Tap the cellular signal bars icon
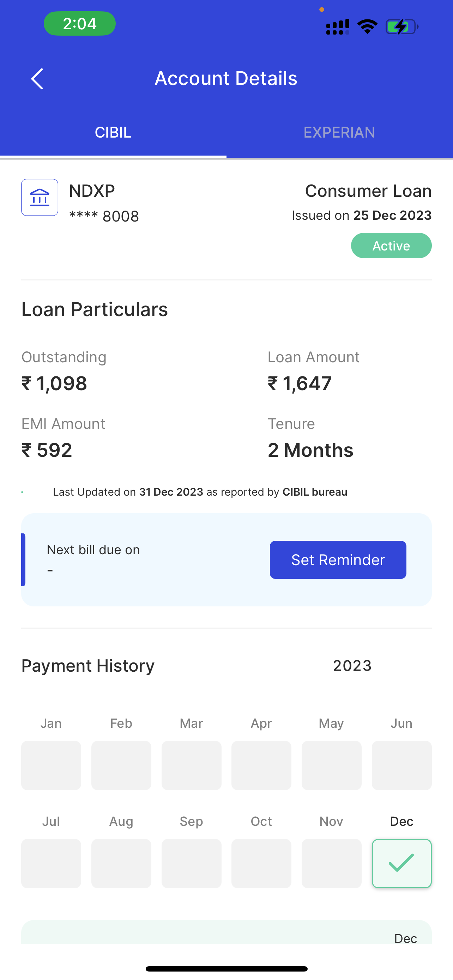The width and height of the screenshot is (453, 980). point(337,26)
